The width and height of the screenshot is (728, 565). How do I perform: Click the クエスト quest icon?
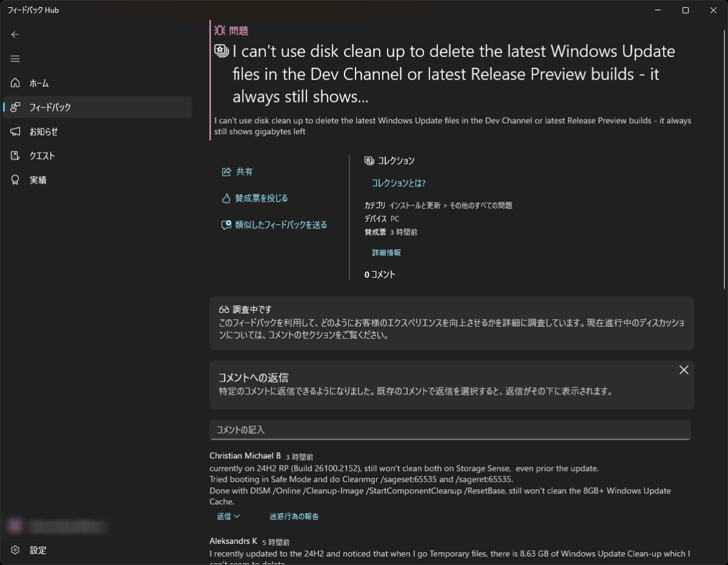point(16,156)
